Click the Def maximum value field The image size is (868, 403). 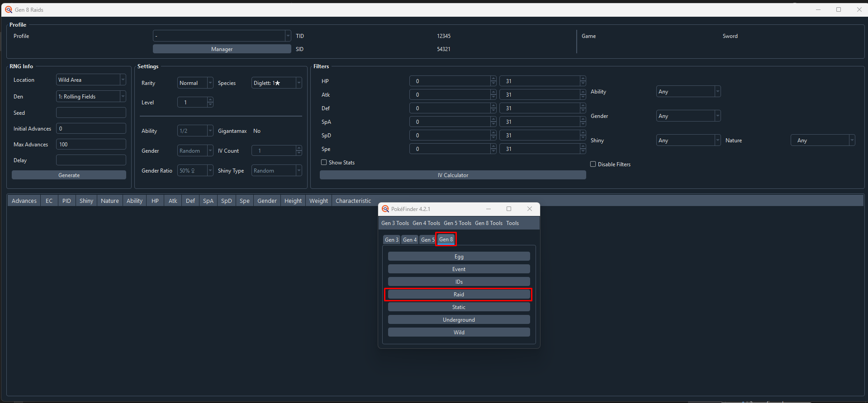[542, 108]
